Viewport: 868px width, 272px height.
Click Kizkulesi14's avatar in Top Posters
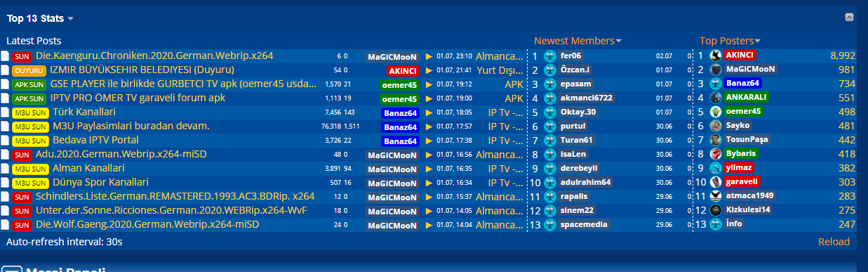coord(715,210)
